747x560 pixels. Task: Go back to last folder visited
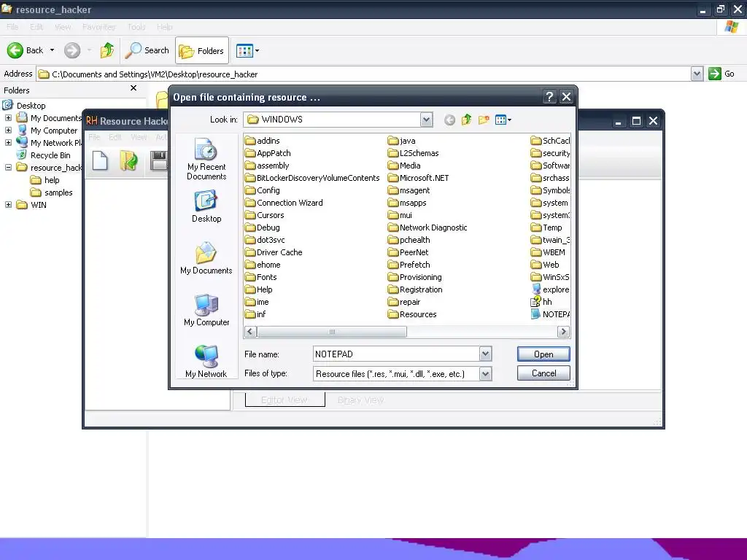449,120
